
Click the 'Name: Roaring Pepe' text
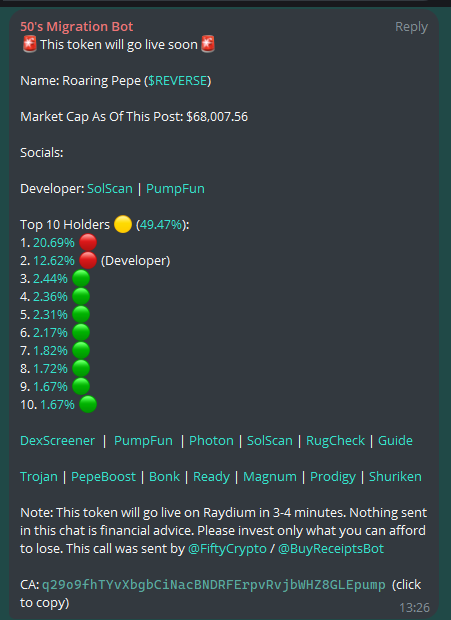(x=80, y=81)
